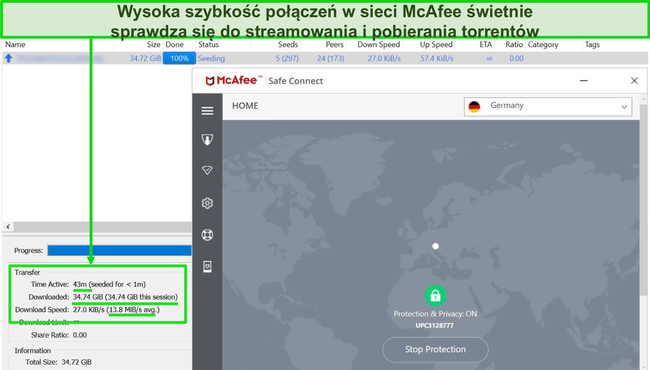
Task: Open the device icon in McAfee sidebar
Action: (x=207, y=266)
